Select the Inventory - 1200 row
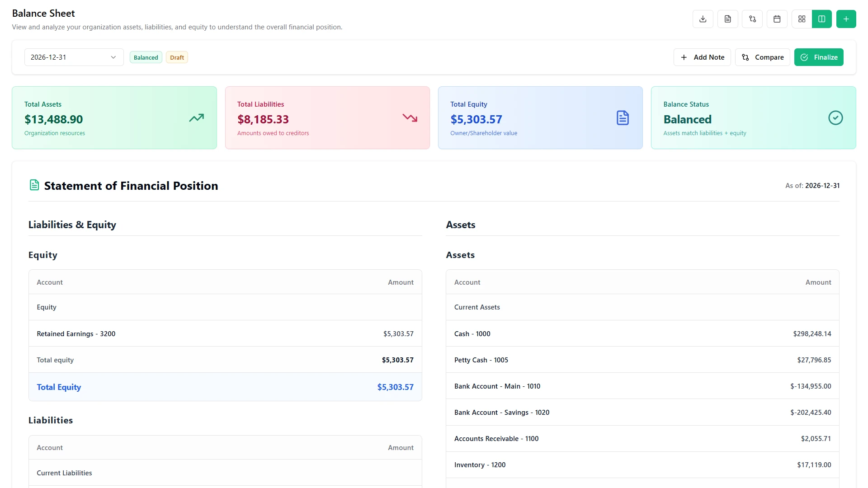868x488 pixels. pyautogui.click(x=642, y=465)
